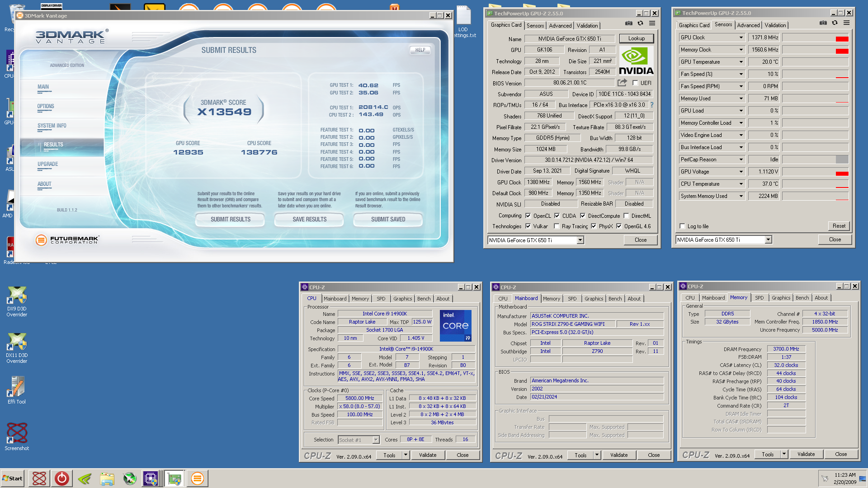868x488 pixels.
Task: Open the file explorer folder in the taskbar
Action: pos(107,478)
